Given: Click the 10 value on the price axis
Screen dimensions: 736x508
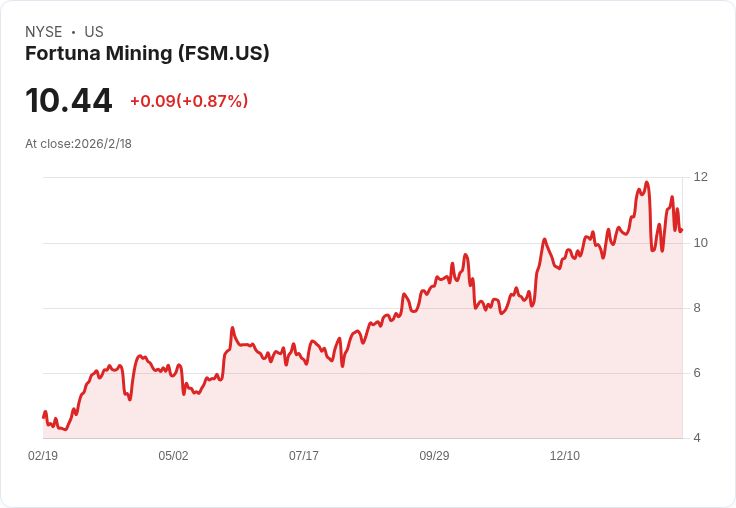Looking at the screenshot, I should pos(700,243).
